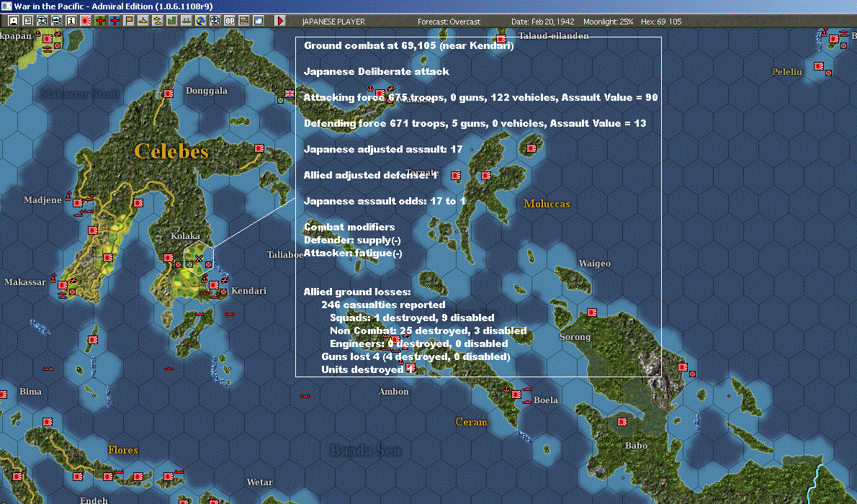Click the red play arrow toolbar button
The width and height of the screenshot is (857, 504).
(280, 21)
